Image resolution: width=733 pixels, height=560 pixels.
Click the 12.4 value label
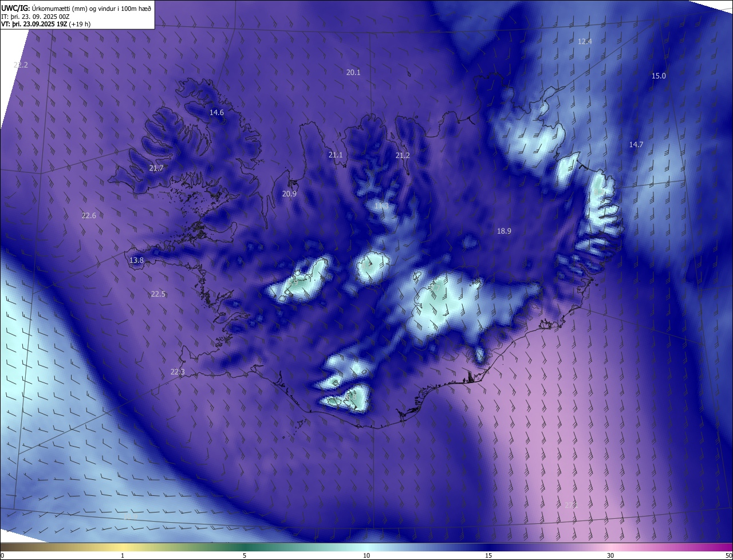click(585, 41)
